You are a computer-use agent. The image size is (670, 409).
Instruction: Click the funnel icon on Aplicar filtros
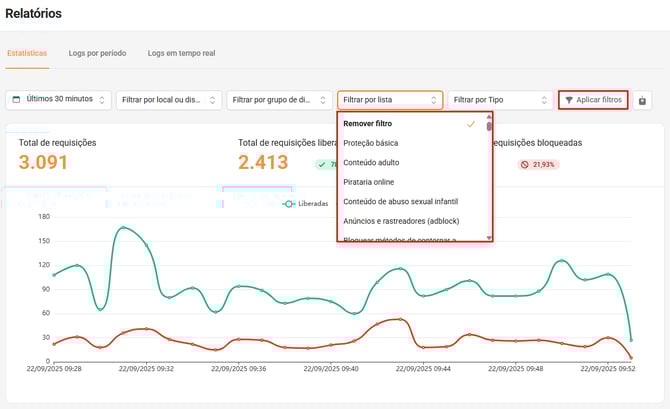[569, 100]
